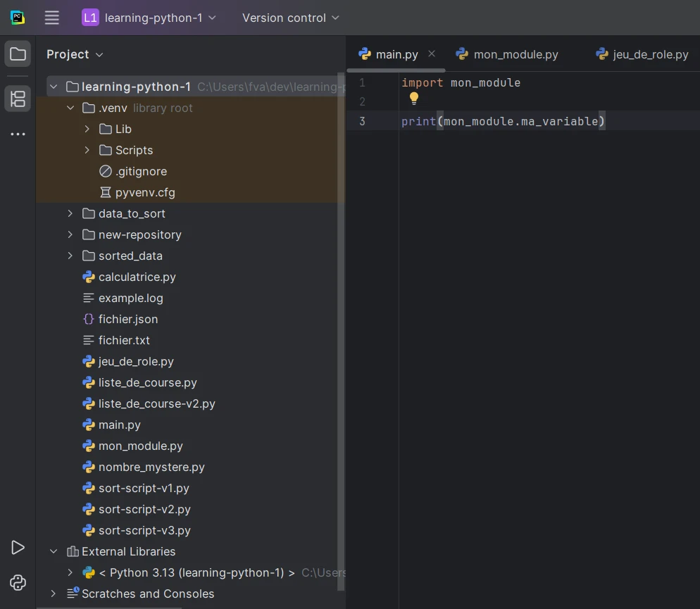
Task: Click the PyCharm logo icon
Action: [x=18, y=18]
